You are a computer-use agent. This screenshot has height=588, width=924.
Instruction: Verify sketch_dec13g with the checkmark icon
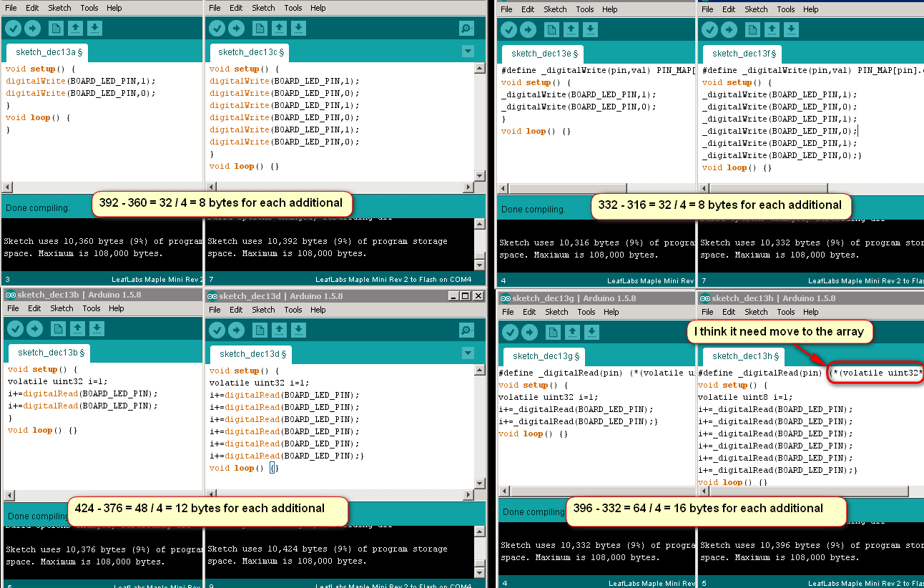509,331
